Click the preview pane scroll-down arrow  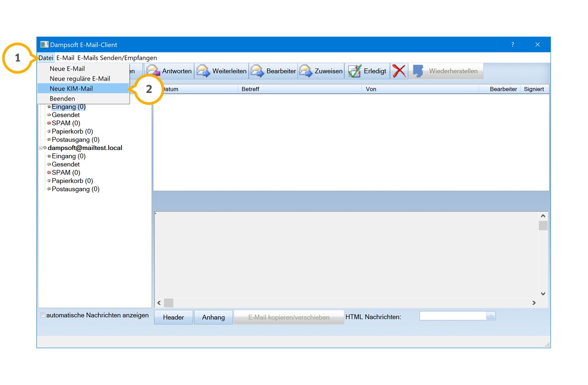point(543,294)
